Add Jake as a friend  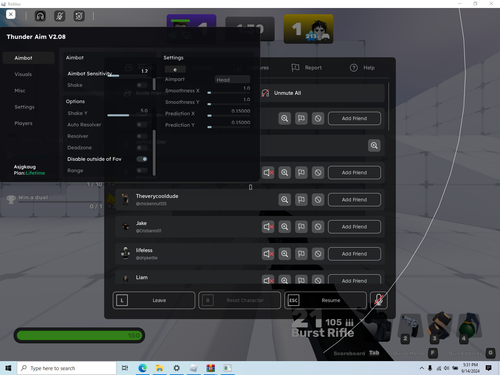tap(354, 227)
